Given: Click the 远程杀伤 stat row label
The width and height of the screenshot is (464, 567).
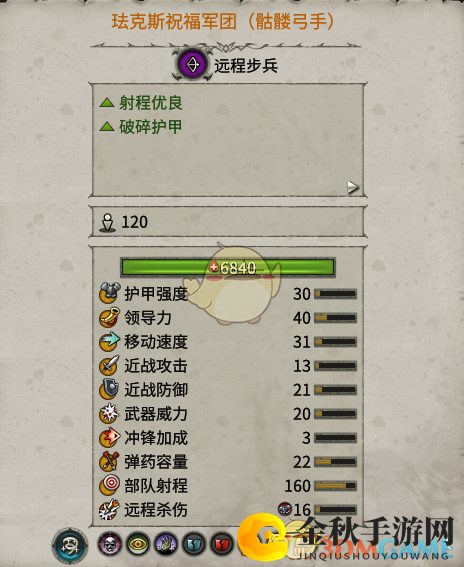Looking at the screenshot, I should (x=156, y=510).
